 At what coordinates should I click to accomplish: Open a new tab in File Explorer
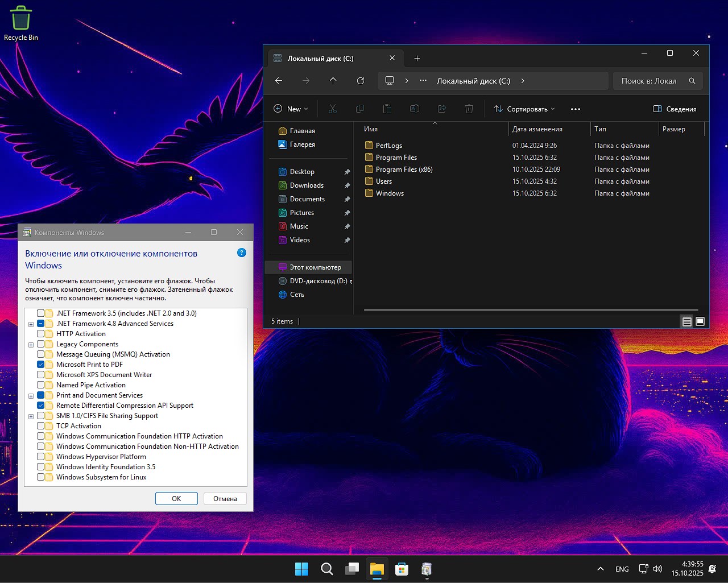[x=417, y=59]
